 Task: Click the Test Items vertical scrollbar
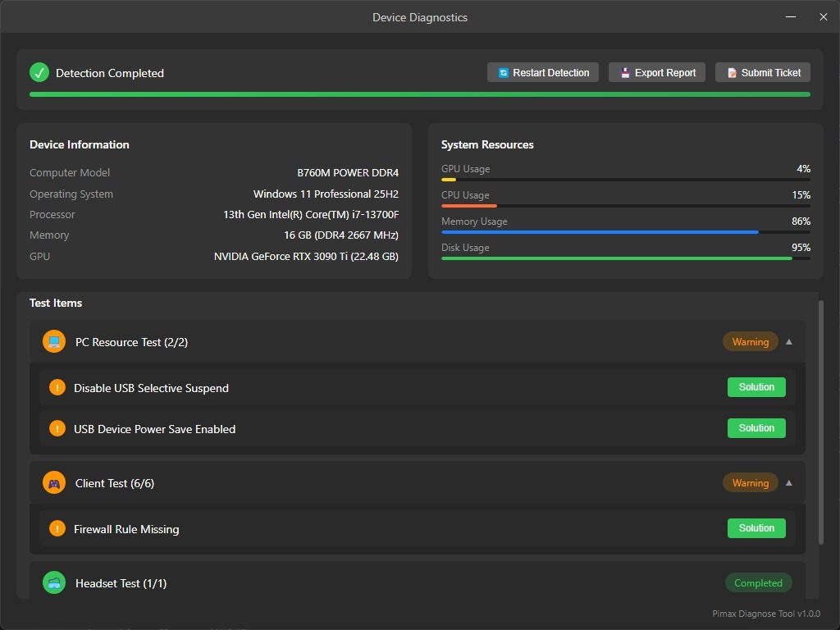[x=820, y=422]
